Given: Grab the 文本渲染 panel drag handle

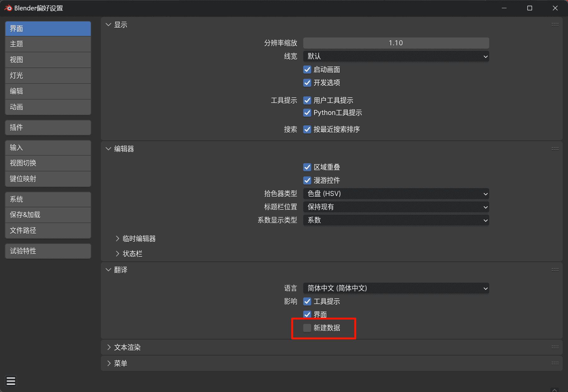Looking at the screenshot, I should click(x=555, y=347).
